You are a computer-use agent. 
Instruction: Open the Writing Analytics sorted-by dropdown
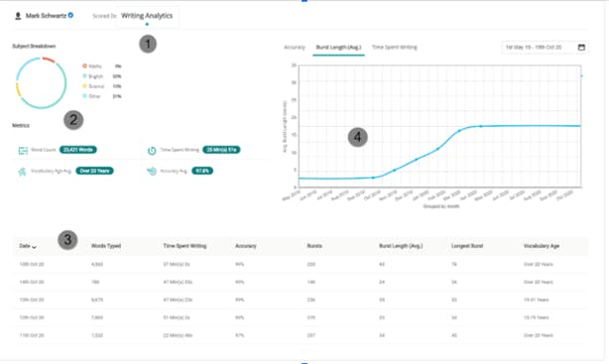(x=147, y=16)
